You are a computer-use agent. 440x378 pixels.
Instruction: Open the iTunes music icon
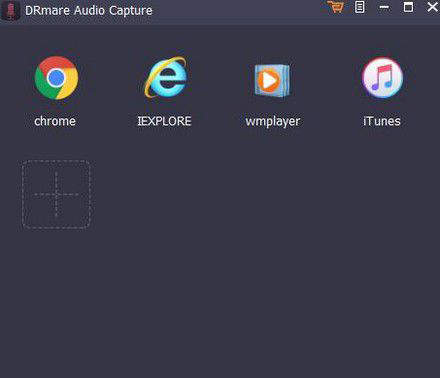tap(383, 78)
